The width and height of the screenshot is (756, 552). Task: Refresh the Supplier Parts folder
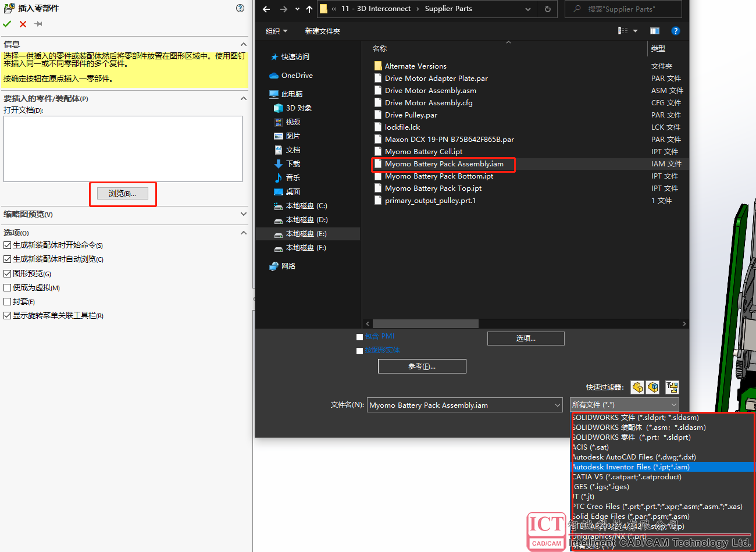click(548, 9)
